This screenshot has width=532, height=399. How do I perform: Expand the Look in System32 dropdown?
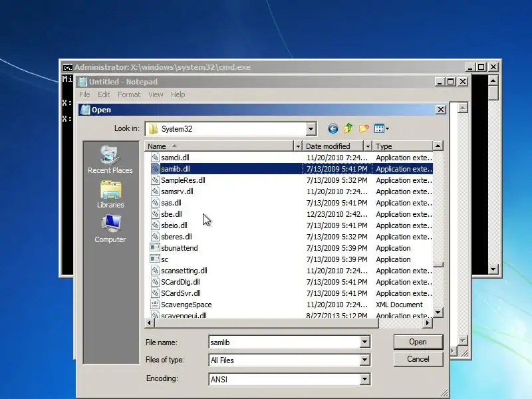click(x=311, y=129)
